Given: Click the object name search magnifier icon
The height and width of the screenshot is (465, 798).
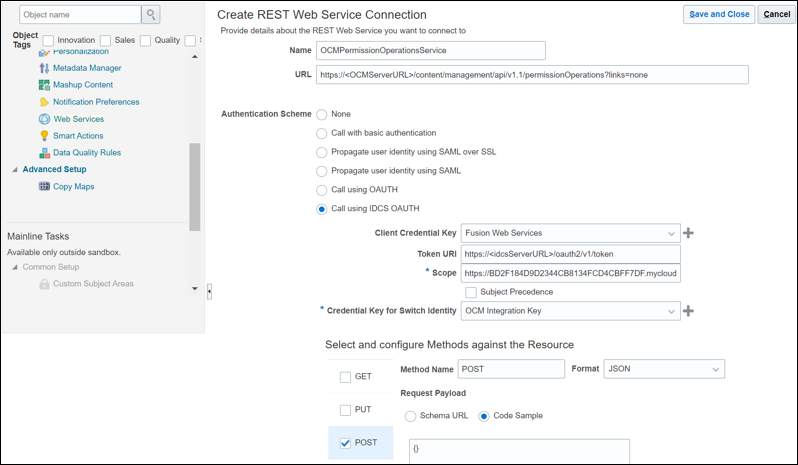Looking at the screenshot, I should tap(150, 14).
